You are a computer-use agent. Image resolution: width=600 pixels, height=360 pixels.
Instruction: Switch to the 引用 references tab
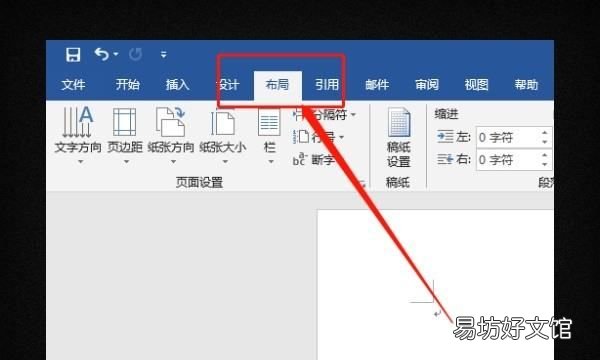point(327,85)
